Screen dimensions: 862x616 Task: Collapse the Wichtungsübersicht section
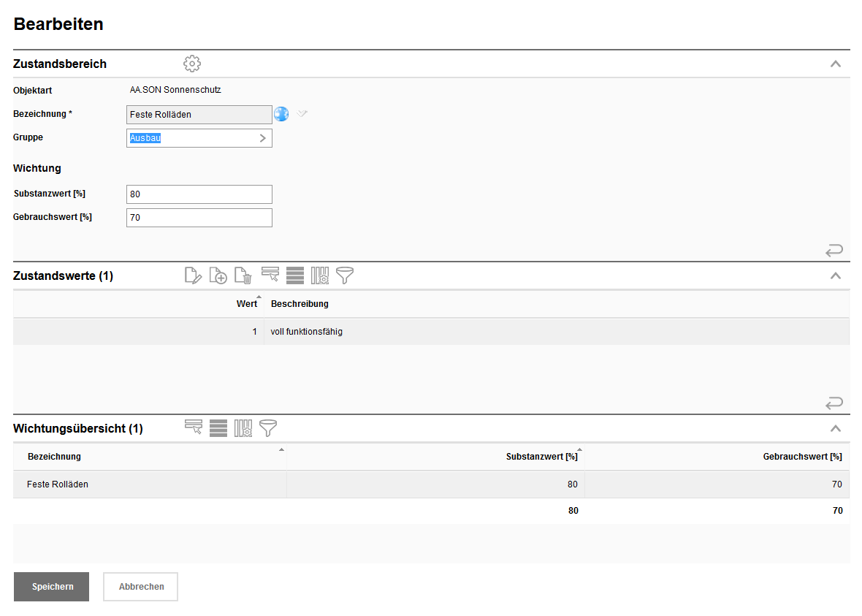(x=836, y=429)
